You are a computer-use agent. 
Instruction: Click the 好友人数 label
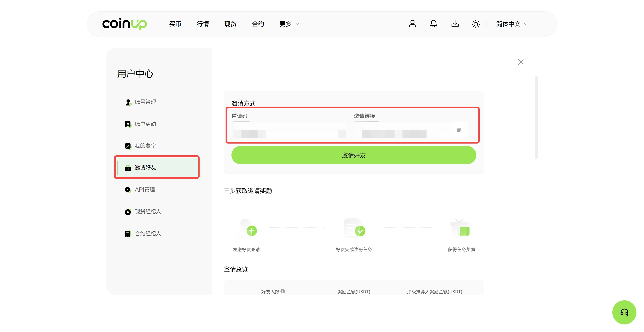pos(270,292)
